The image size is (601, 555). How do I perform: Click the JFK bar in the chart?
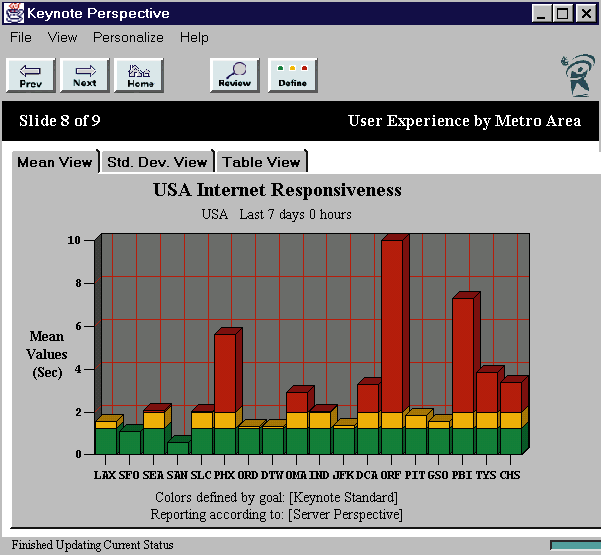coord(344,440)
